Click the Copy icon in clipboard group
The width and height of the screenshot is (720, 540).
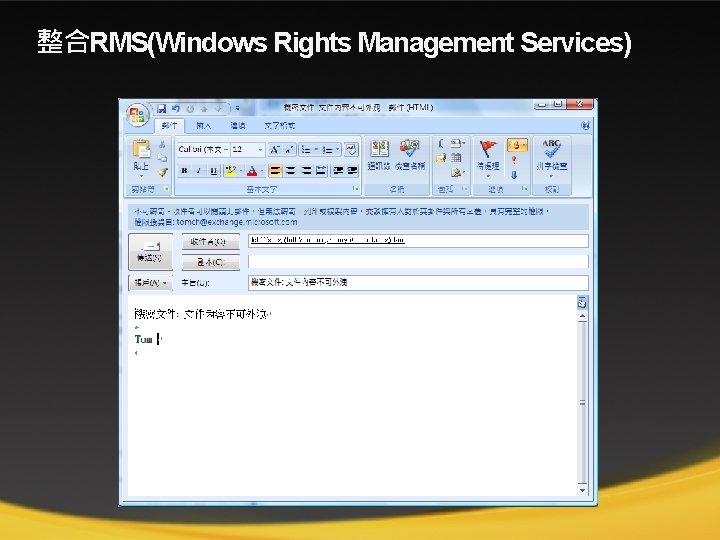pos(162,158)
